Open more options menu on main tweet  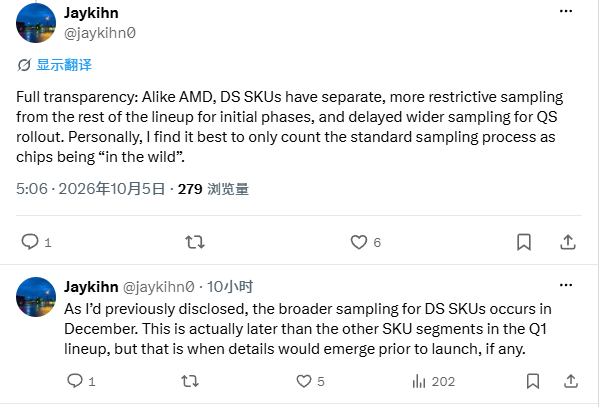(x=566, y=11)
